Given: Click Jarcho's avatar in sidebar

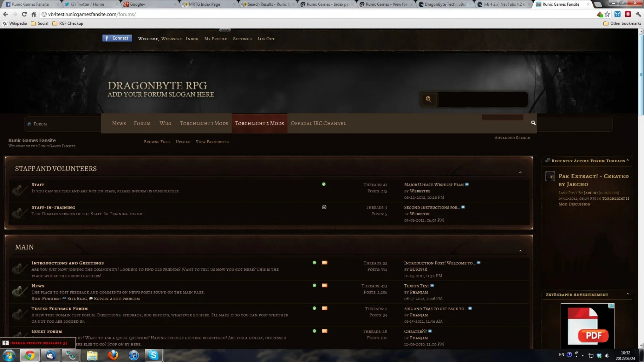Looking at the screenshot, I should (x=550, y=176).
